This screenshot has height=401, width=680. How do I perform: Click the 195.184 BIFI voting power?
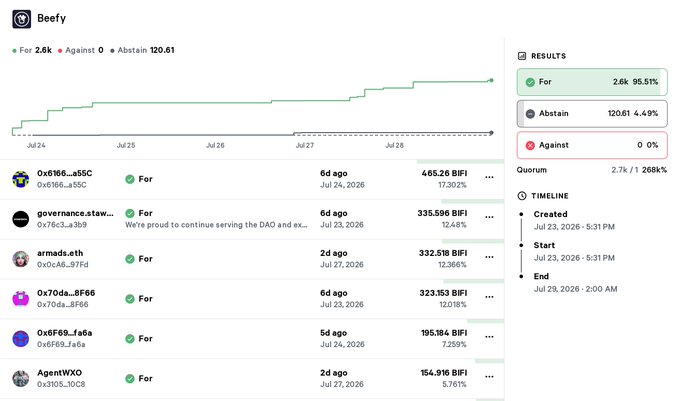click(444, 333)
